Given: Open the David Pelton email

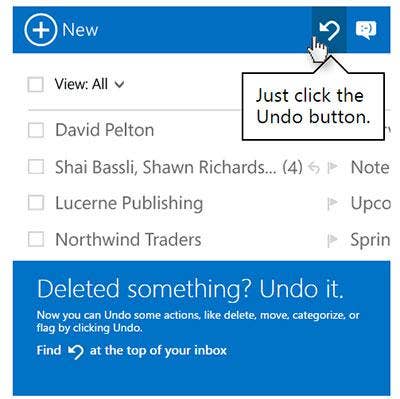Looking at the screenshot, I should coord(104,130).
